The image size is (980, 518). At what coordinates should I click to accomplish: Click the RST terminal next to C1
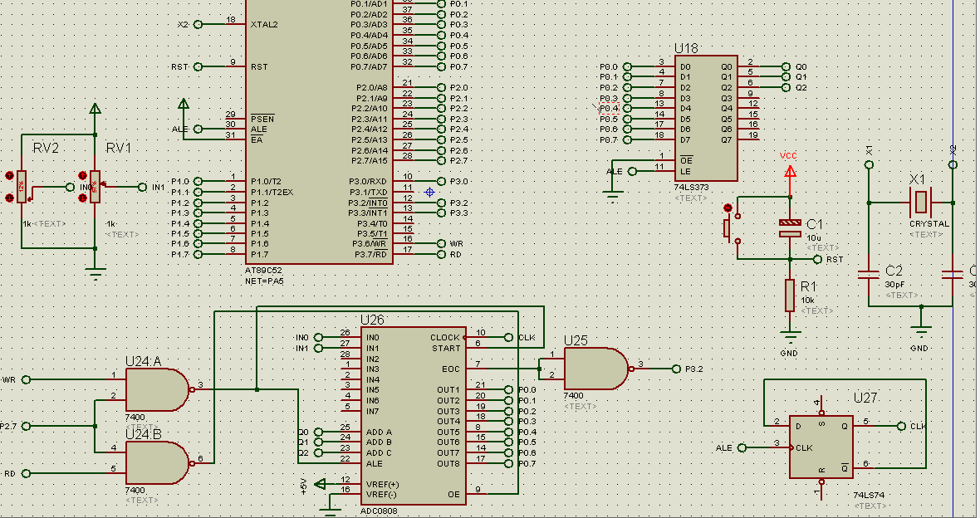pos(818,259)
